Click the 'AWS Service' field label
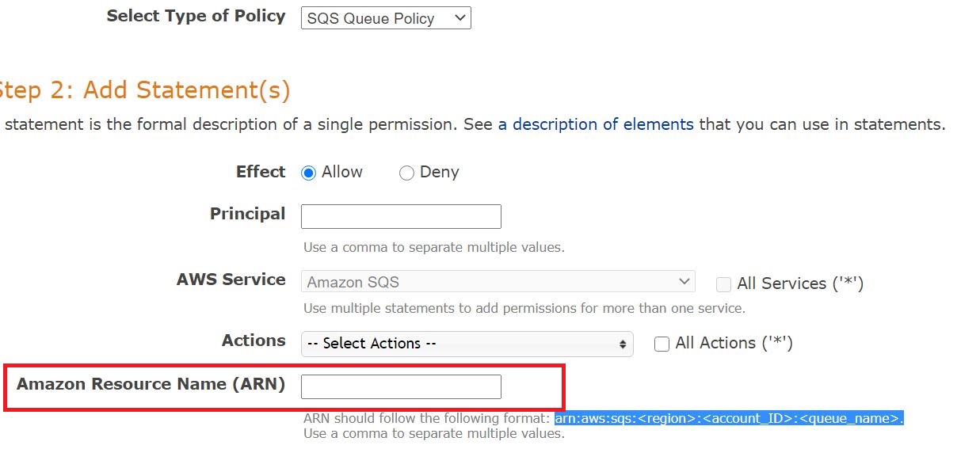 coord(231,280)
